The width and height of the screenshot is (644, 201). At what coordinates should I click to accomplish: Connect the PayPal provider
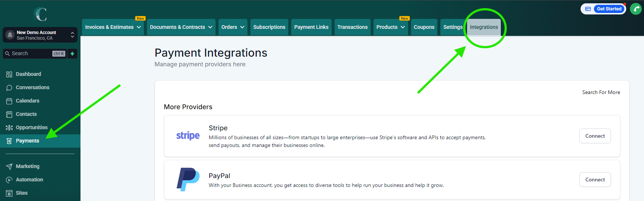(595, 180)
